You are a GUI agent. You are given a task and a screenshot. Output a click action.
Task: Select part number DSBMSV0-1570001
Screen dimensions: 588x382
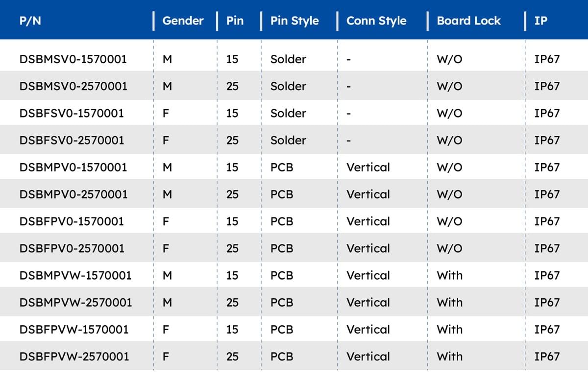(73, 59)
